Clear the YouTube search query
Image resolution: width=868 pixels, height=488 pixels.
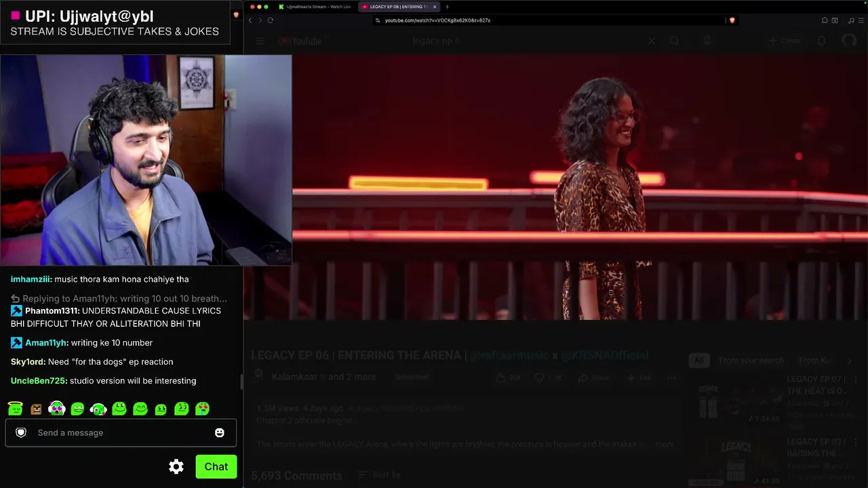click(652, 41)
